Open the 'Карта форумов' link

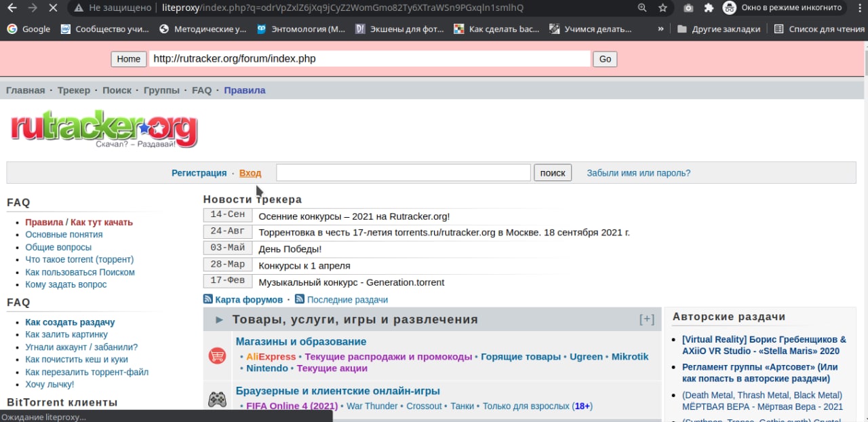point(249,300)
